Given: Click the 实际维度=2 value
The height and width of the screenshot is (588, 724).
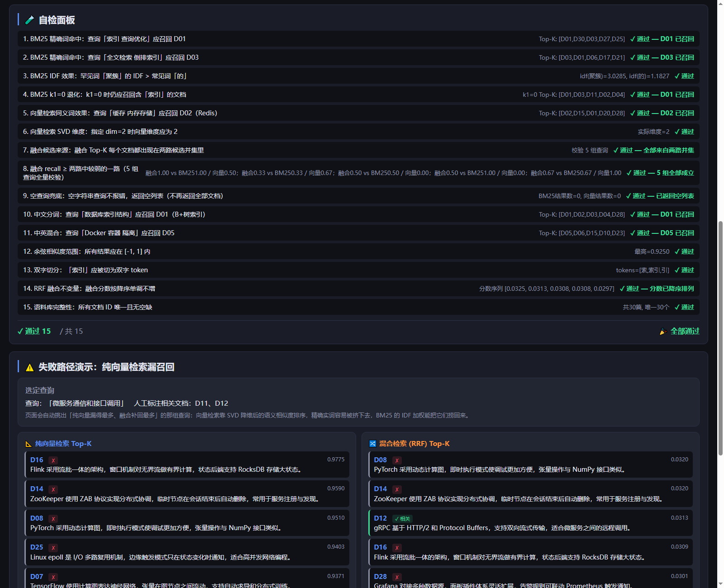Looking at the screenshot, I should pyautogui.click(x=653, y=132).
